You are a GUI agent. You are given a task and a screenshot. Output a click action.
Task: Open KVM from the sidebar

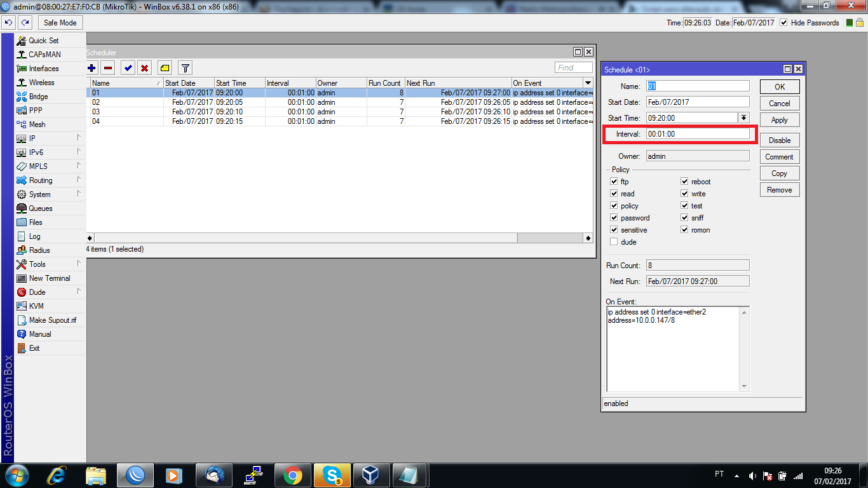pos(50,306)
